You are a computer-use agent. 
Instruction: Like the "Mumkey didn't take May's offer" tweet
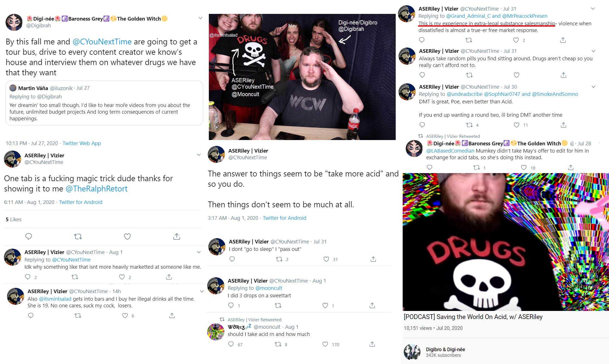click(524, 167)
